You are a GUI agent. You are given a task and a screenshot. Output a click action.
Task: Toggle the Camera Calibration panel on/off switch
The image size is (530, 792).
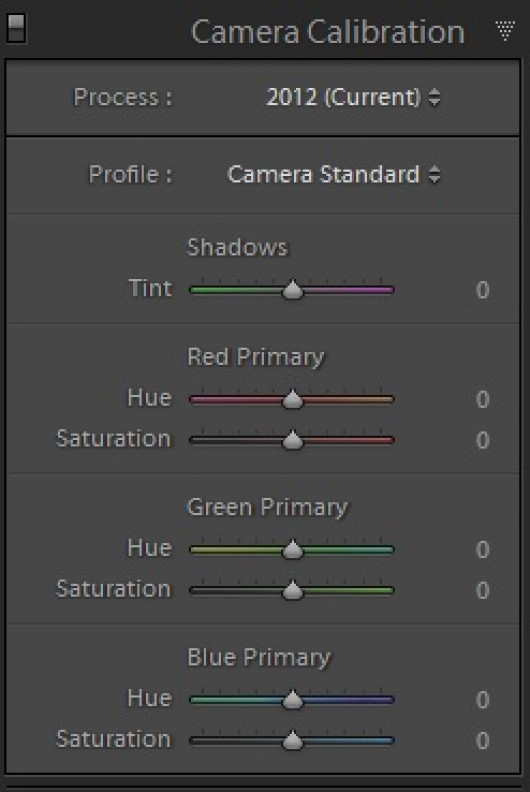coord(16,28)
